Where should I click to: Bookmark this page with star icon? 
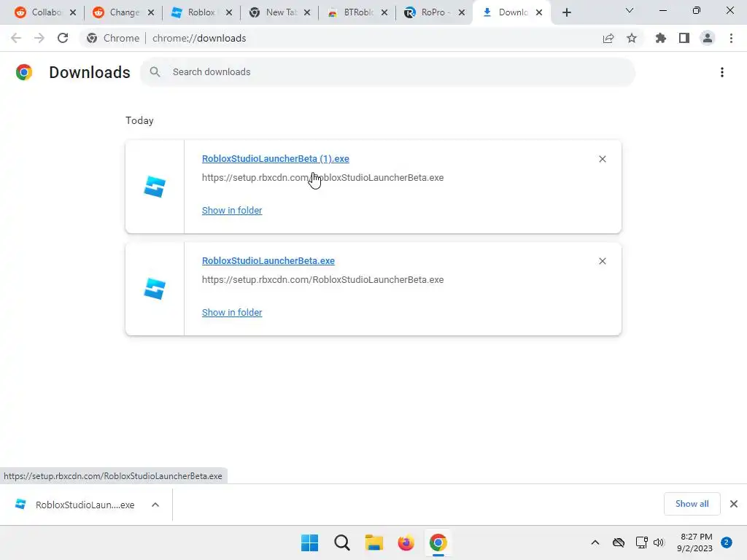(x=632, y=38)
